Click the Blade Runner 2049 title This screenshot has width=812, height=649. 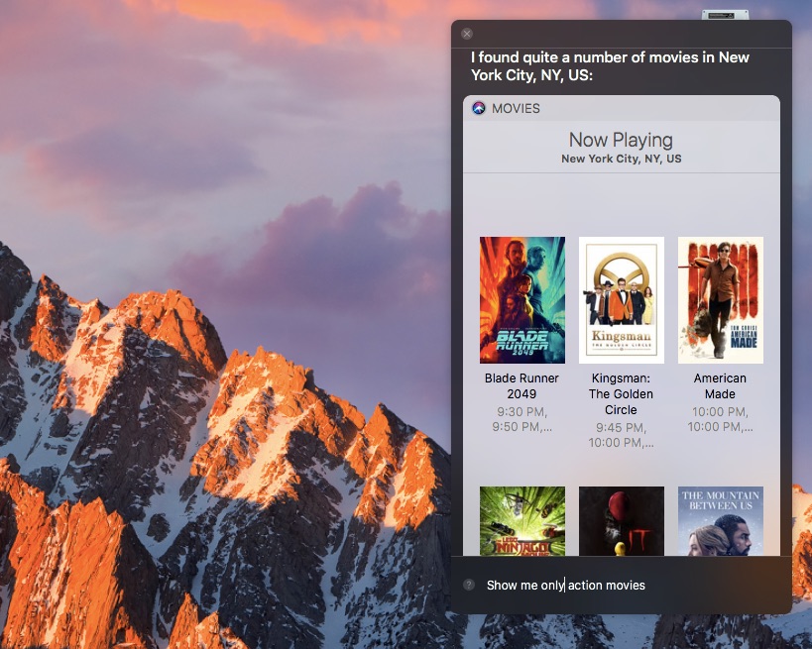tap(522, 386)
